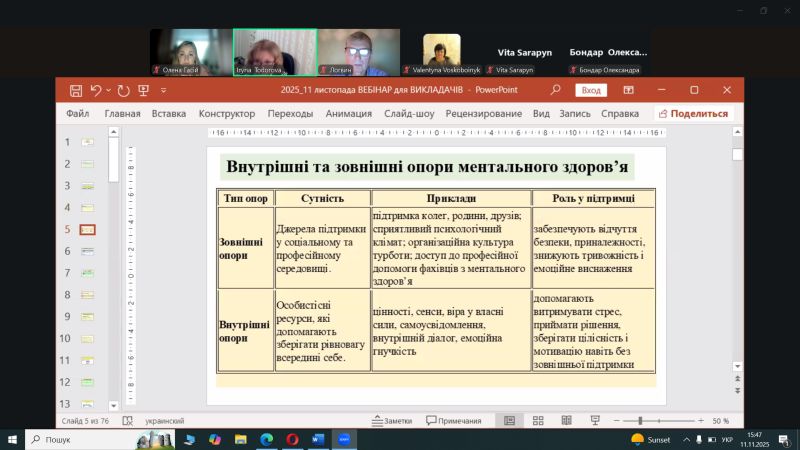
Task: Toggle the Заметки notes pane
Action: 391,421
